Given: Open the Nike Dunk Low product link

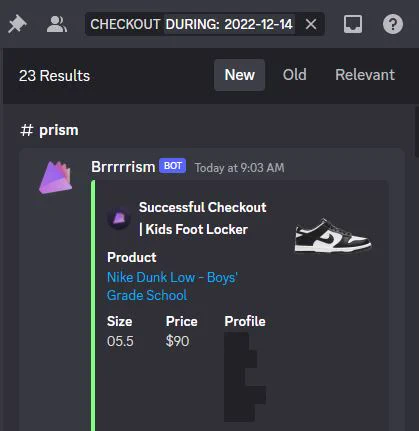Looking at the screenshot, I should click(x=172, y=286).
